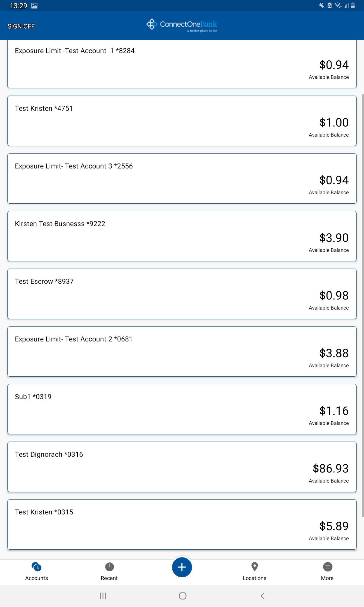This screenshot has width=364, height=607.
Task: Select the Test Escrow *8937 account
Action: pos(182,294)
